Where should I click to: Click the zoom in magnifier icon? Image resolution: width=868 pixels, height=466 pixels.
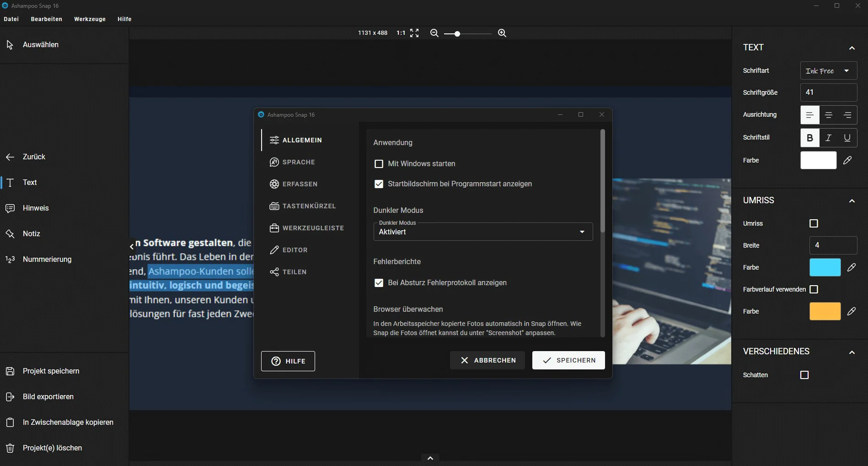tap(502, 33)
